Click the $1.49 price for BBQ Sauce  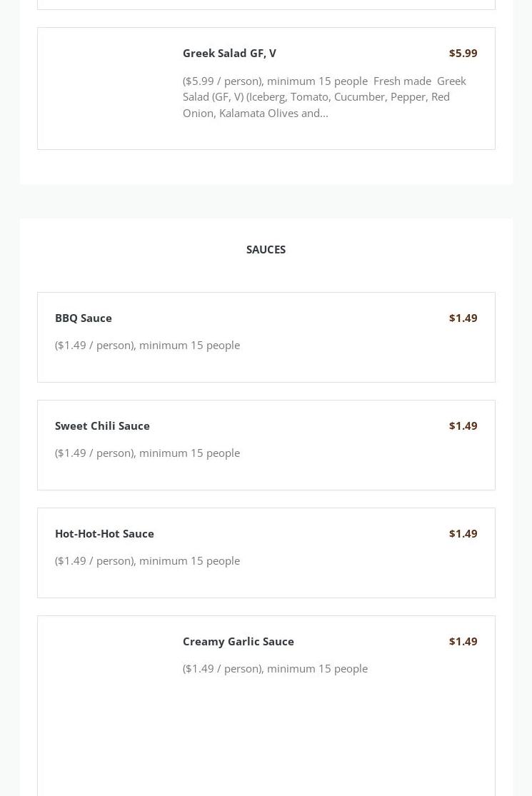tap(463, 318)
